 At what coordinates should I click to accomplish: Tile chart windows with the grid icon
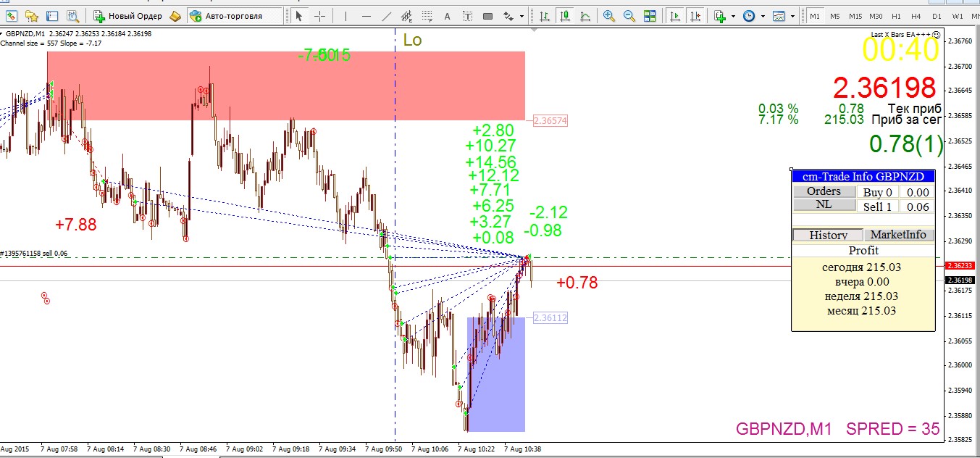[x=649, y=15]
